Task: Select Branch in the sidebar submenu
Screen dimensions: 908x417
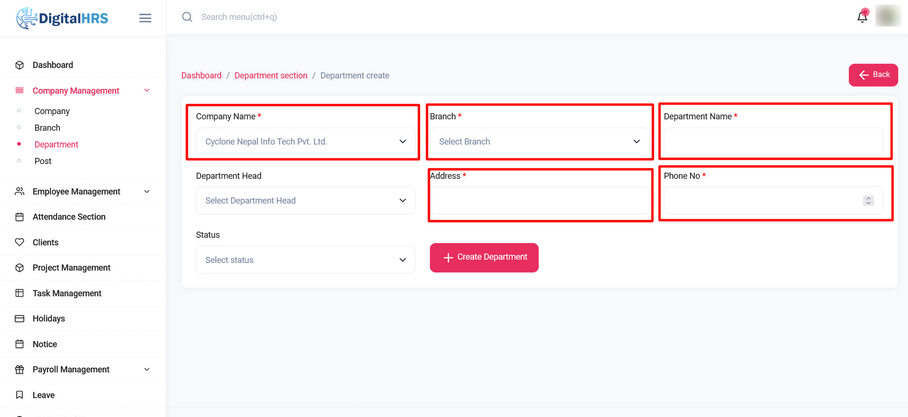Action: coord(47,128)
